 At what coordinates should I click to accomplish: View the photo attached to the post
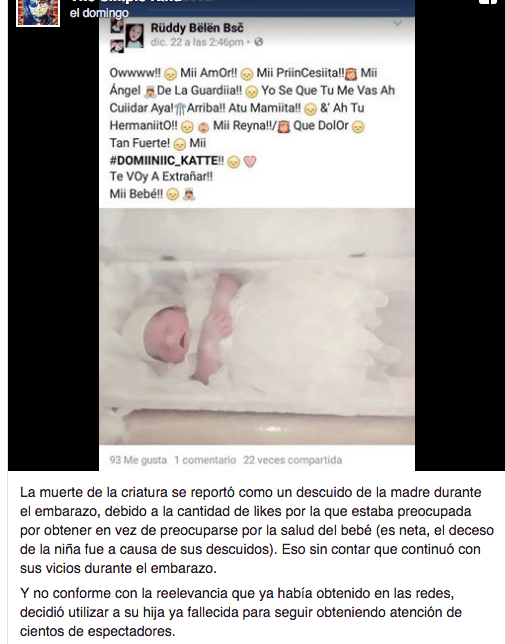257,327
